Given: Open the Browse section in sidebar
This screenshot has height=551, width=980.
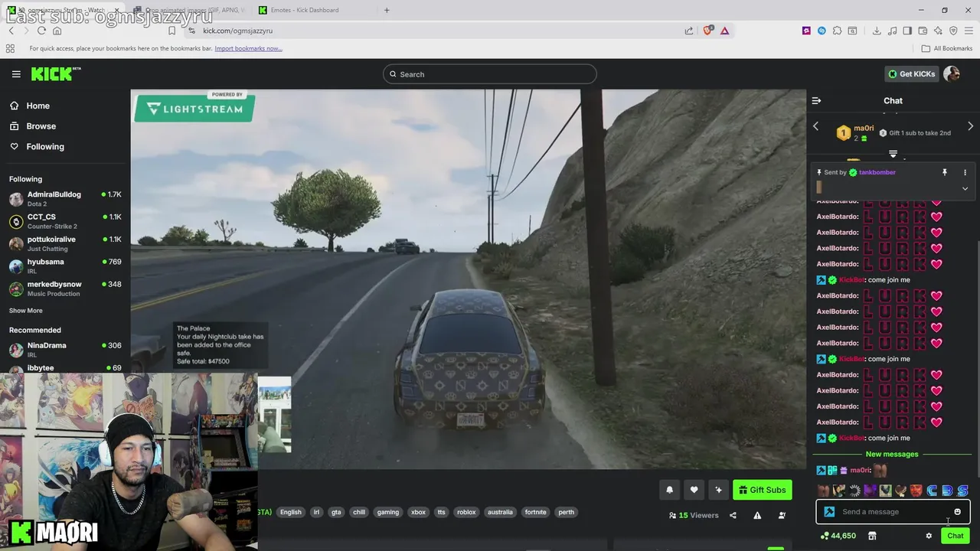Looking at the screenshot, I should click(x=41, y=126).
